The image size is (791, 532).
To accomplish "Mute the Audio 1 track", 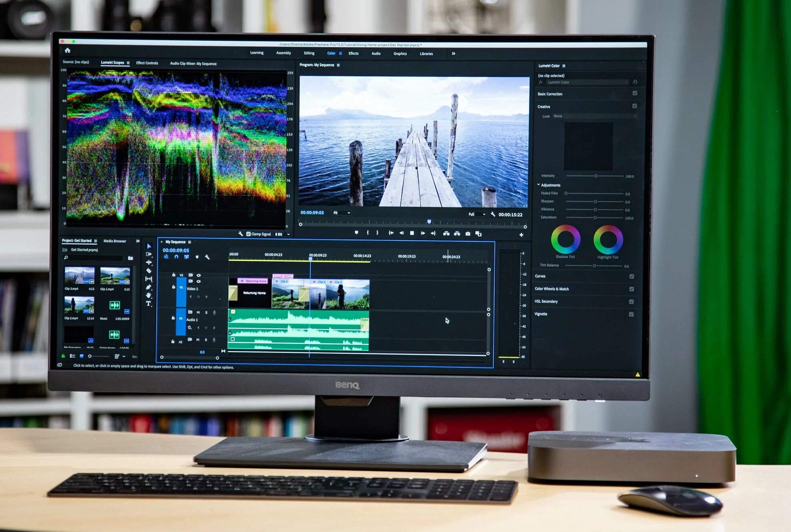I will coord(198,312).
